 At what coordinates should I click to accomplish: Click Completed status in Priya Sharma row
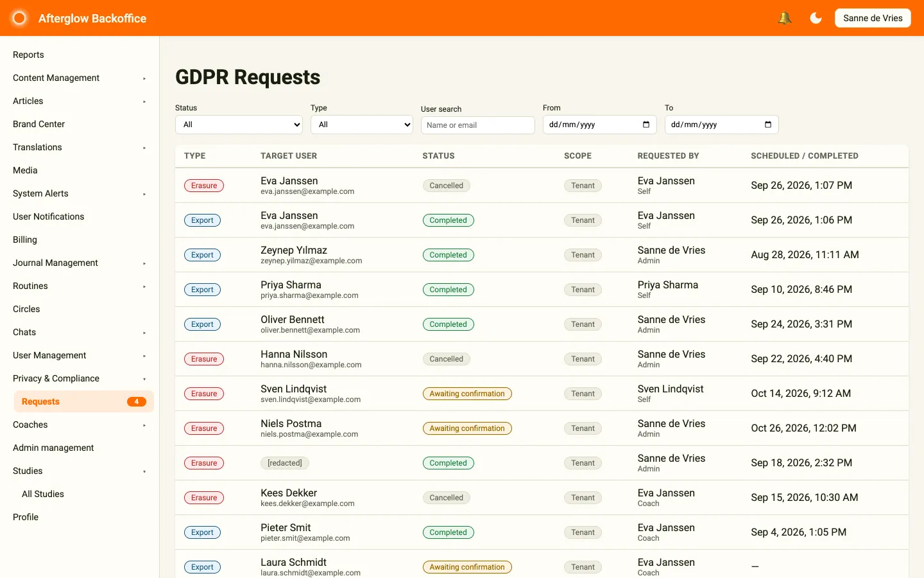point(449,290)
